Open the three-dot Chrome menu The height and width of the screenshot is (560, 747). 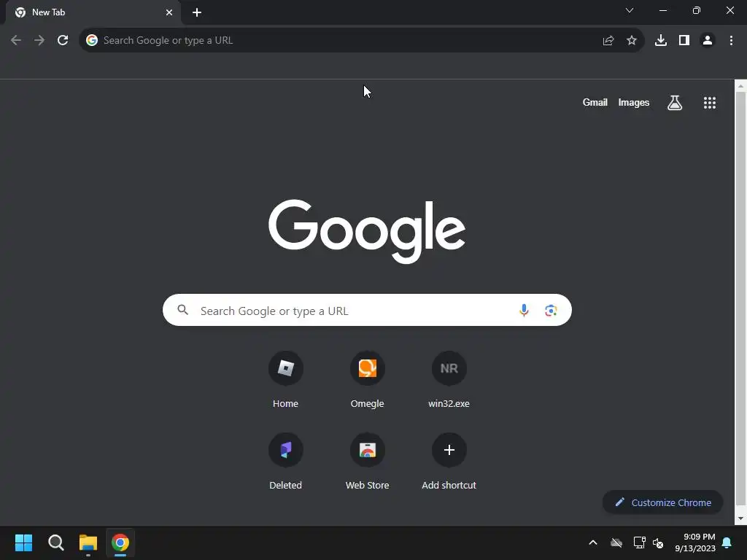click(x=731, y=41)
